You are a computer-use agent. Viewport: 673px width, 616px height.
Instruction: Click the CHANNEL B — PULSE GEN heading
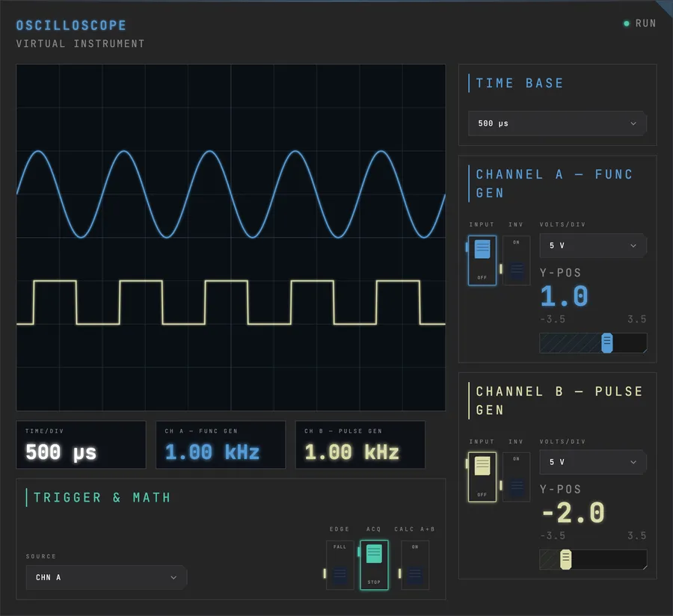click(x=559, y=401)
